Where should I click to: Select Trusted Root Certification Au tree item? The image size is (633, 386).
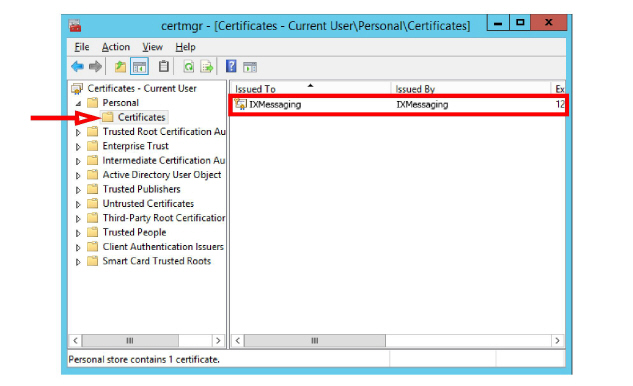point(163,132)
